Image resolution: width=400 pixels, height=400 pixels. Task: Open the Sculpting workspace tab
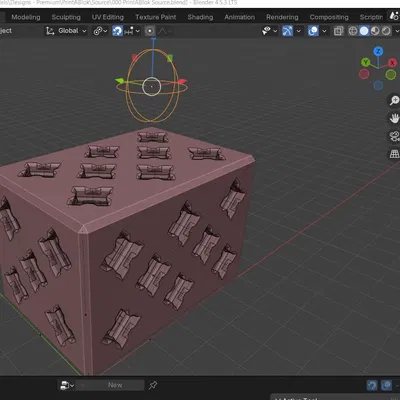[x=66, y=17]
